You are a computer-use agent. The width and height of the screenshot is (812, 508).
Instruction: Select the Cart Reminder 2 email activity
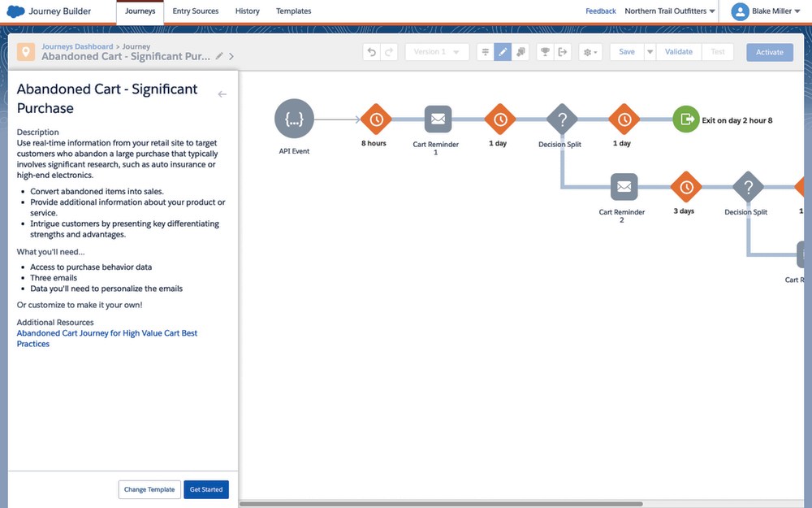click(624, 187)
